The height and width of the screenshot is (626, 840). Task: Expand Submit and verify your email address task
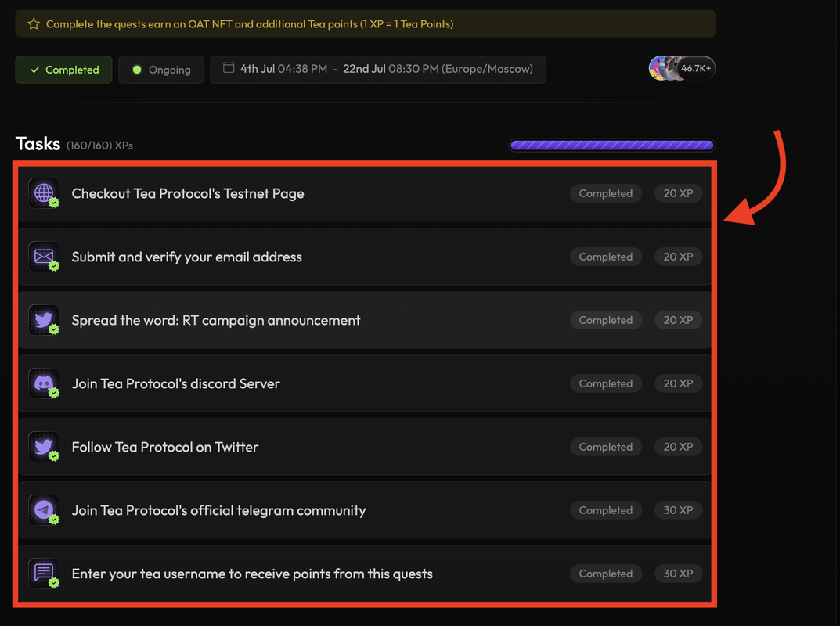(365, 257)
